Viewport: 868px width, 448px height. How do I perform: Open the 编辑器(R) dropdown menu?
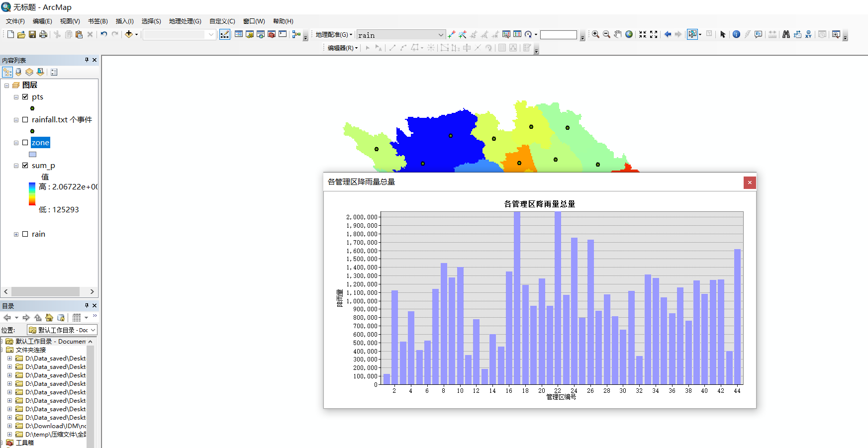tap(343, 48)
